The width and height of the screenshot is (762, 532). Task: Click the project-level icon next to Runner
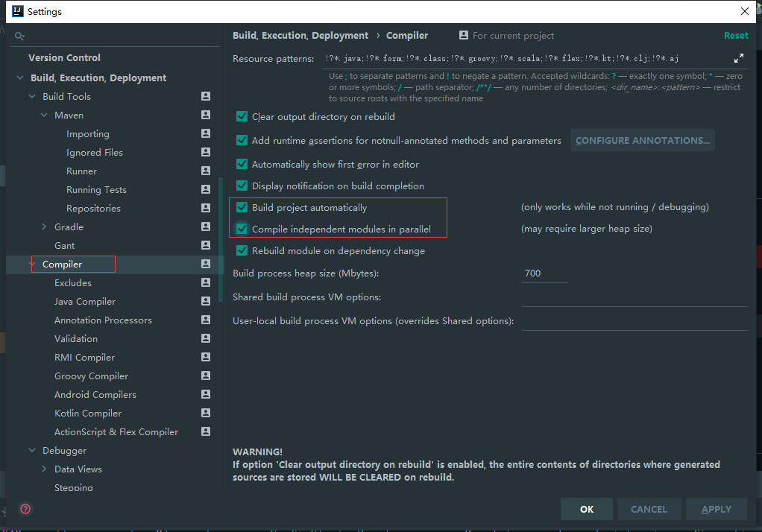click(206, 171)
